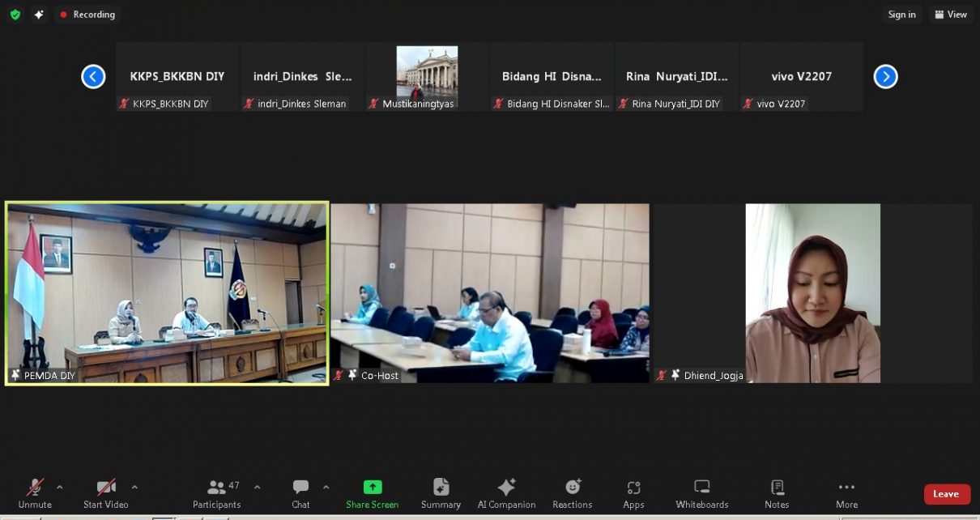The image size is (980, 520).
Task: Select the Dhiend_Jogja video feed
Action: (x=813, y=293)
